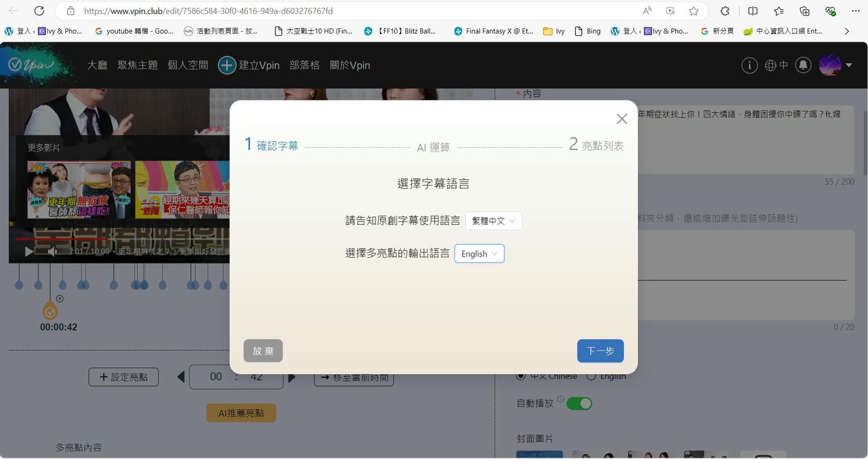The width and height of the screenshot is (868, 459).
Task: Expand more bookmarks chevron
Action: pos(847,31)
